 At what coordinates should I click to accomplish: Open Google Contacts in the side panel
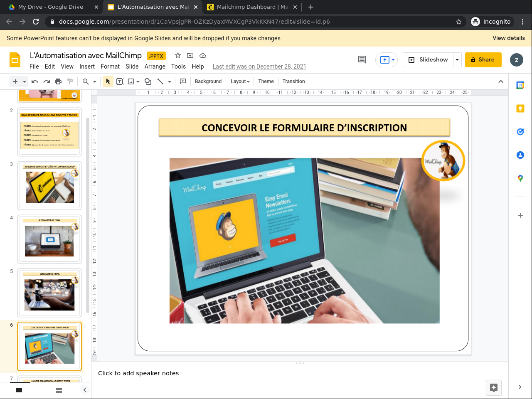click(520, 155)
